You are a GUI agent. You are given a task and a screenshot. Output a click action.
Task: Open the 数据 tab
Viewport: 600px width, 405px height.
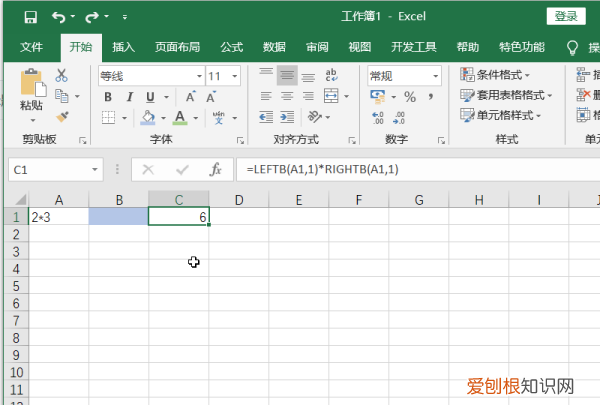274,47
